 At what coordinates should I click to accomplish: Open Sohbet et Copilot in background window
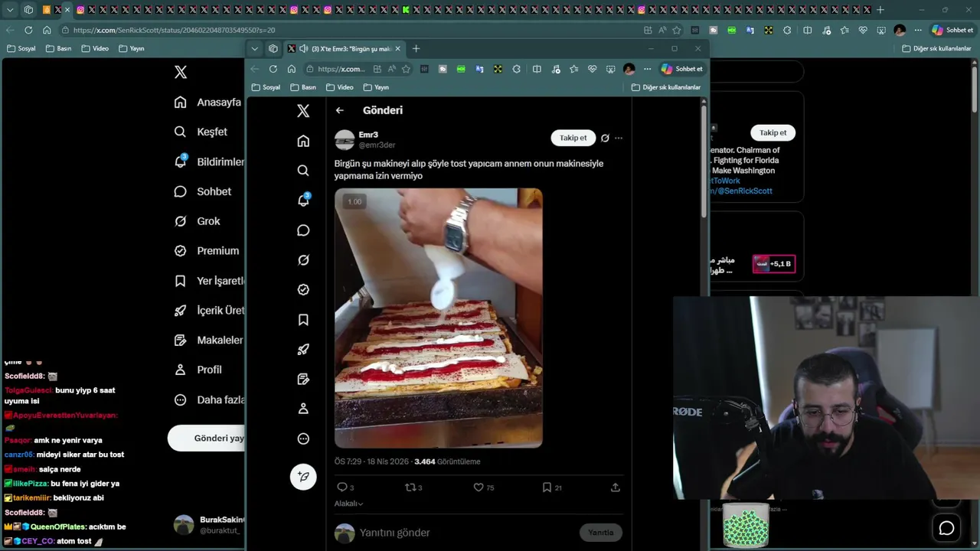coord(952,30)
